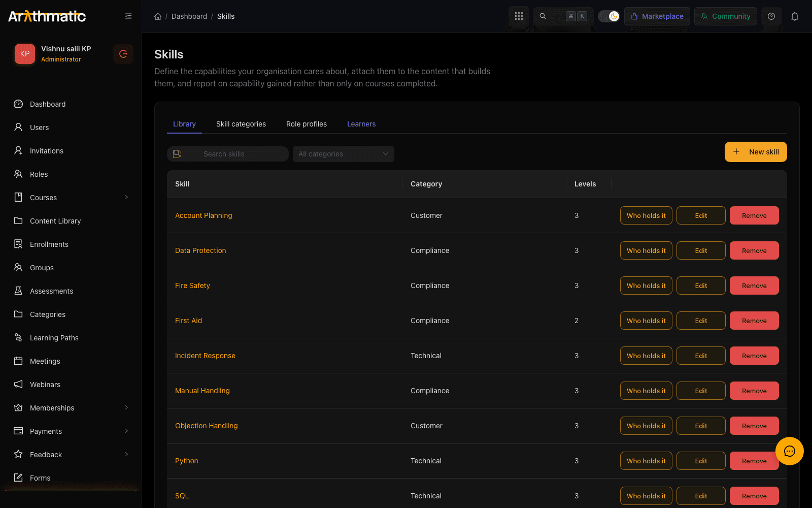Open the apps grid icon
812x508 pixels.
tap(519, 16)
